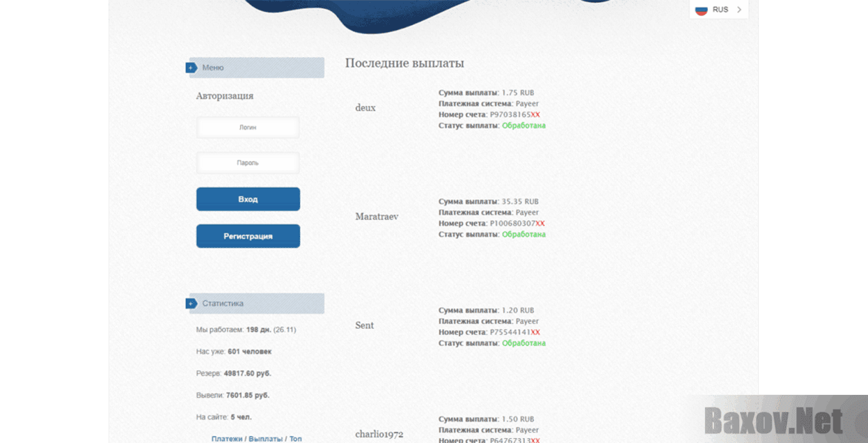868x443 pixels.
Task: Open the Выплаты link
Action: tap(265, 439)
